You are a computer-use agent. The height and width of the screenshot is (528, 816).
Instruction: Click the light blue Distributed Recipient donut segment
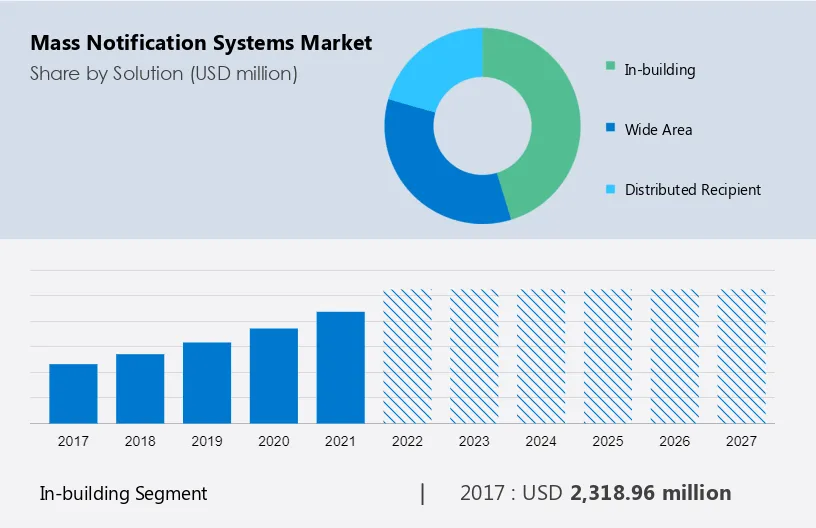[437, 70]
